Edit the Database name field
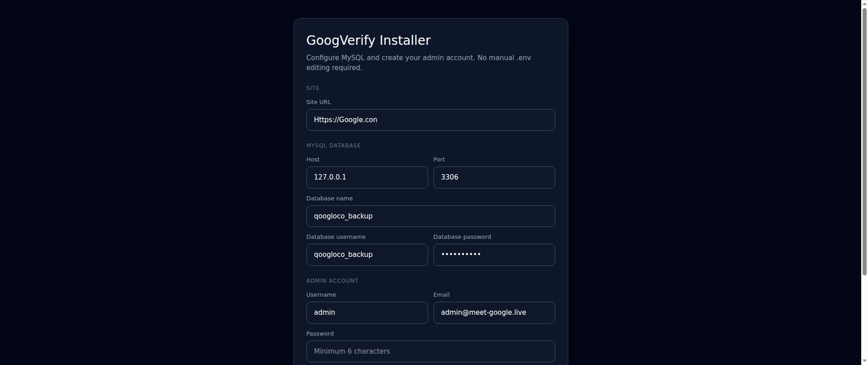The height and width of the screenshot is (365, 868). [430, 216]
